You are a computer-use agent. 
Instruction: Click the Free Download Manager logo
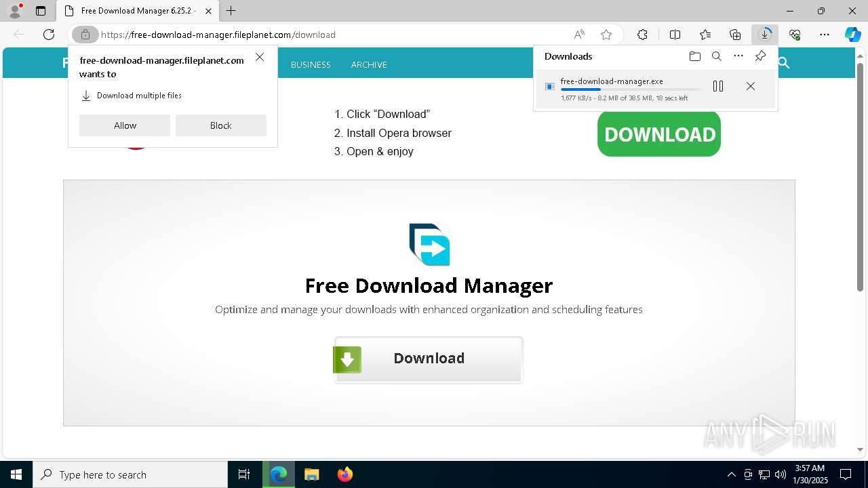pos(429,244)
